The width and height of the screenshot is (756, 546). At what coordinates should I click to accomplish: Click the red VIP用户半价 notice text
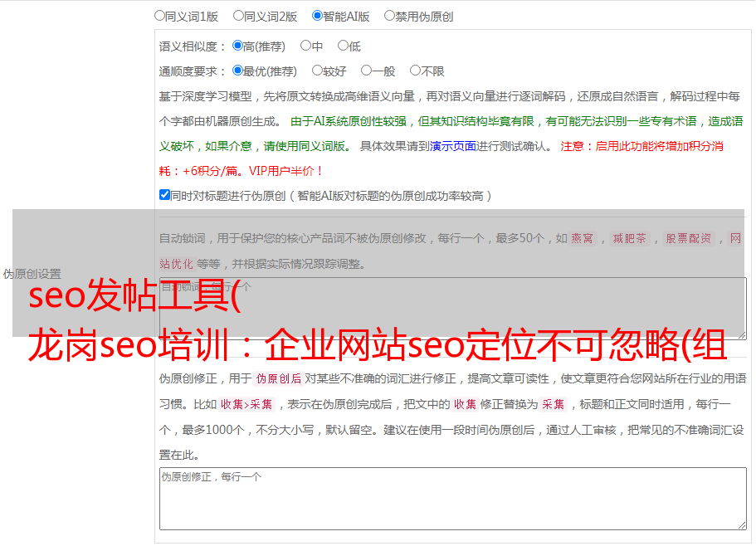tap(285, 171)
